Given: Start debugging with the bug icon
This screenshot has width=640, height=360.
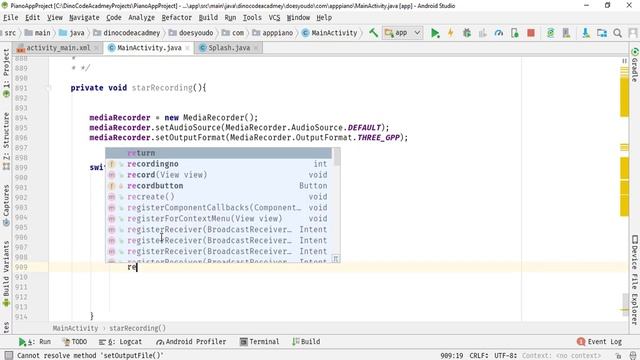Looking at the screenshot, I should pyautogui.click(x=467, y=33).
